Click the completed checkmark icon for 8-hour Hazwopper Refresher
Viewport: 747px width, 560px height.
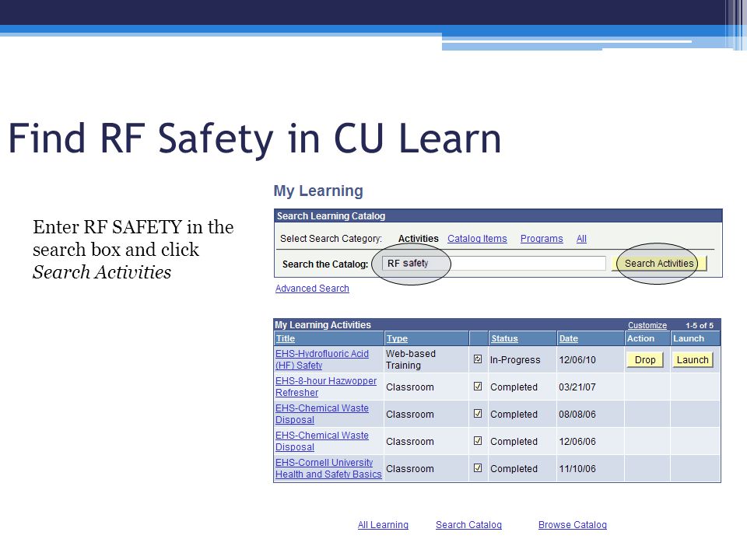(478, 387)
